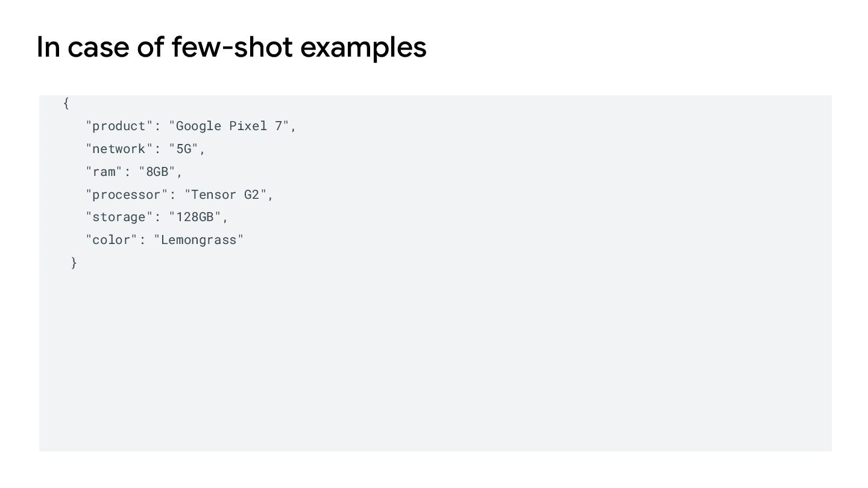Click the "storage" key

coord(119,217)
